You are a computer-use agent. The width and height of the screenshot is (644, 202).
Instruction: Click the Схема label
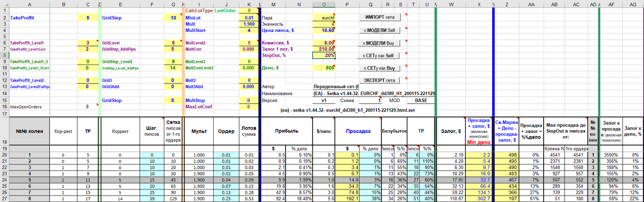(x=347, y=100)
